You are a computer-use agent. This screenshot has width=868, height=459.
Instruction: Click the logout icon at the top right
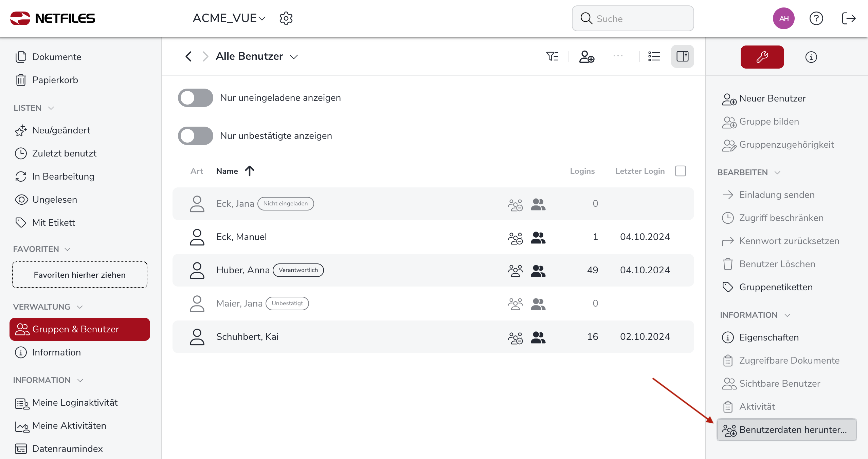849,18
